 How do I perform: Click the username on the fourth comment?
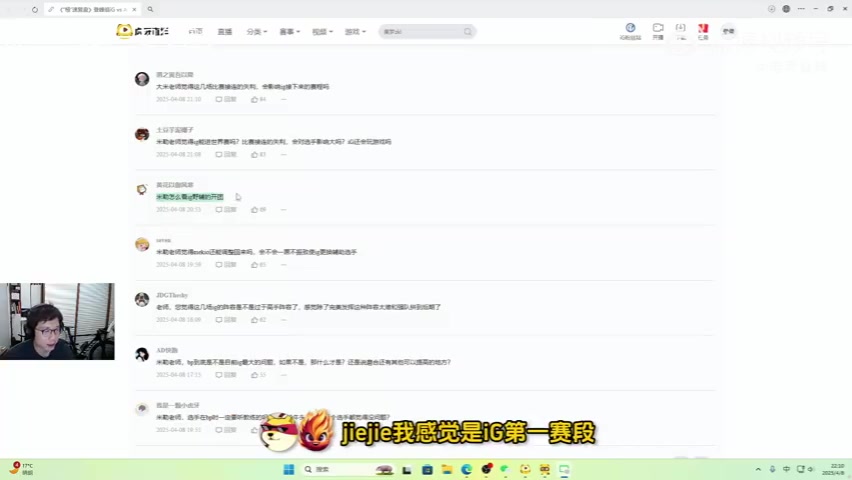pos(163,240)
